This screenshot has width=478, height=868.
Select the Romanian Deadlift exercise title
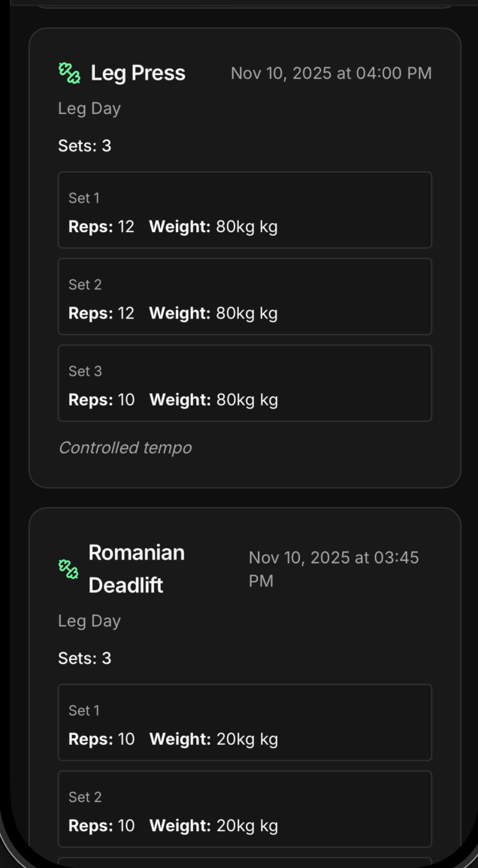pos(136,568)
